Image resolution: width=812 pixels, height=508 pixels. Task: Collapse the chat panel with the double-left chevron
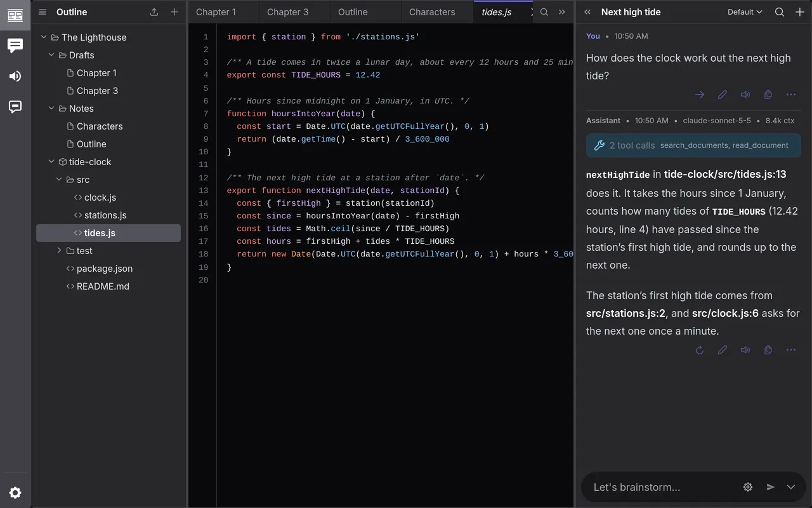587,12
